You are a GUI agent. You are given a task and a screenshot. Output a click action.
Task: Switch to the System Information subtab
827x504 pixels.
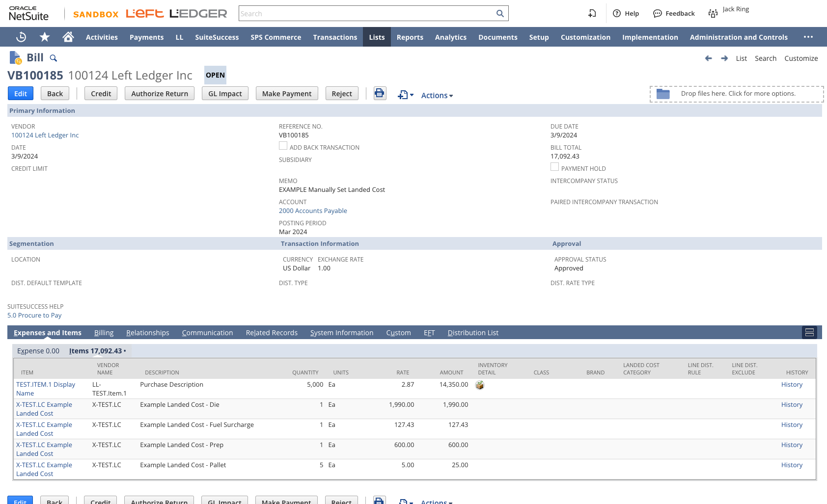pyautogui.click(x=341, y=332)
